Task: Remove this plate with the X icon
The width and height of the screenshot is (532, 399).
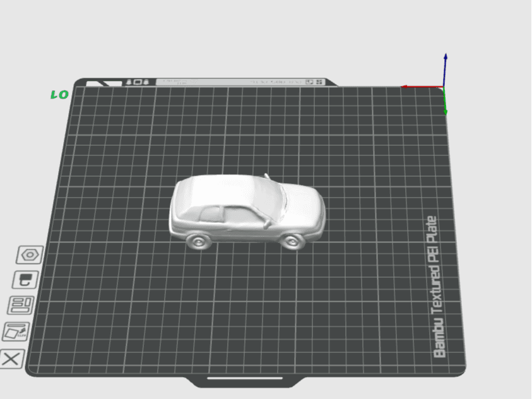Action: click(11, 359)
